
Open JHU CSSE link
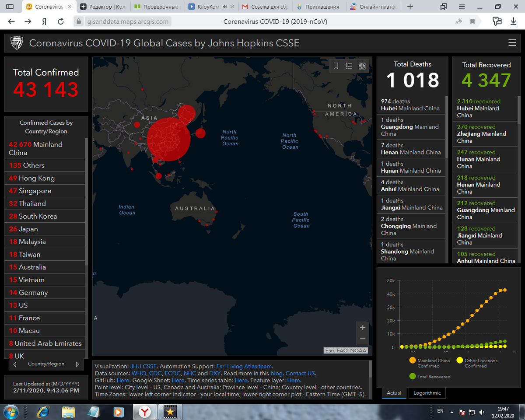(143, 366)
